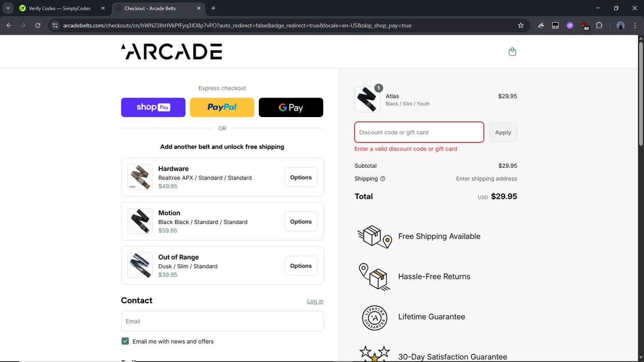The height and width of the screenshot is (362, 644).
Task: Open Options for Hardware belt
Action: point(301,177)
